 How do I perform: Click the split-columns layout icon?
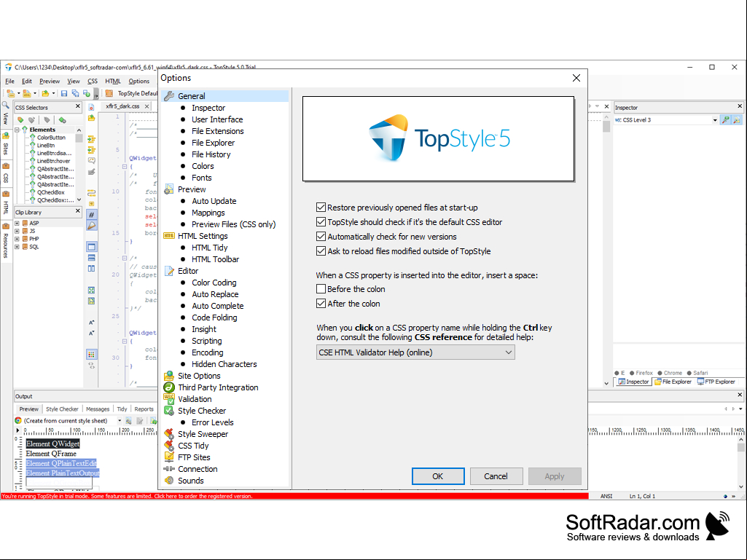click(92, 269)
